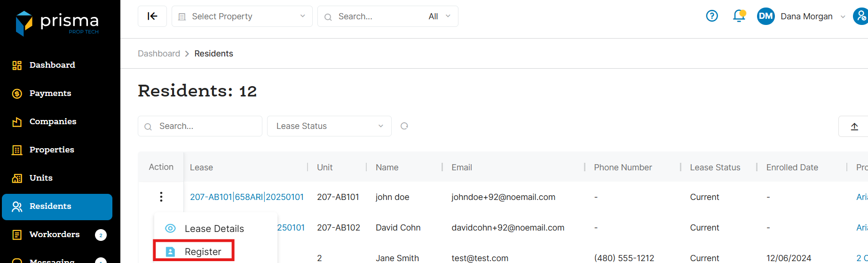The height and width of the screenshot is (263, 868).
Task: Open lease link 207-AB101|658ARI|20250101
Action: coord(247,197)
